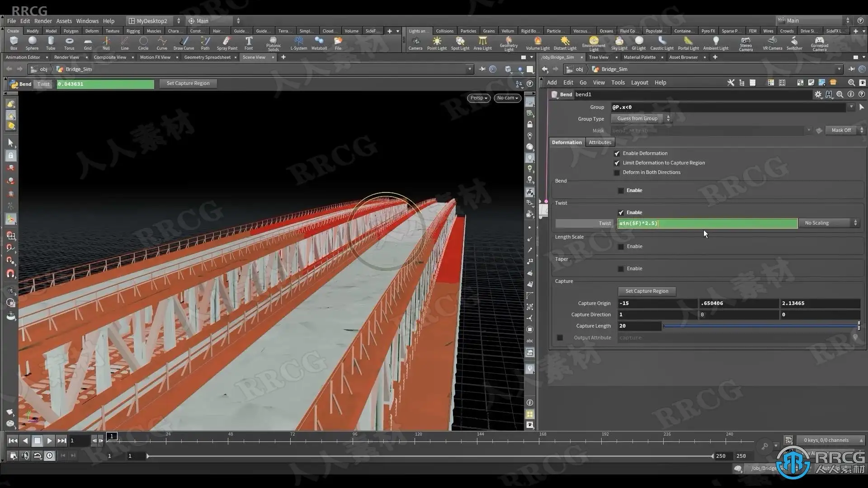This screenshot has height=488, width=868.
Task: Click the Platonic Solids tool icon
Action: point(273,43)
